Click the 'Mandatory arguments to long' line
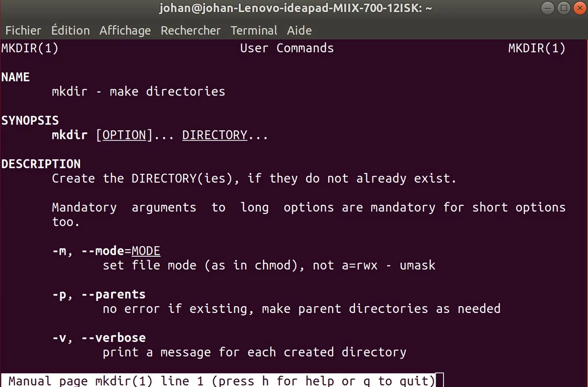 pos(309,208)
